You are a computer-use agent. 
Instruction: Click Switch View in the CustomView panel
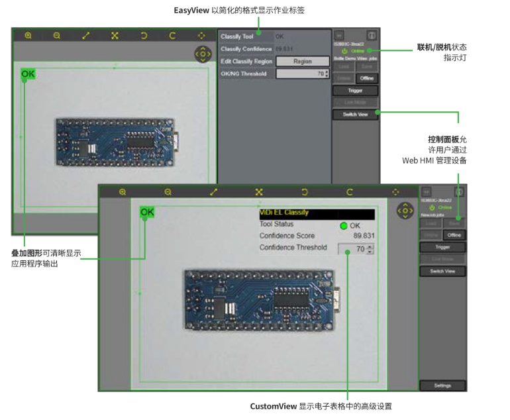point(442,271)
